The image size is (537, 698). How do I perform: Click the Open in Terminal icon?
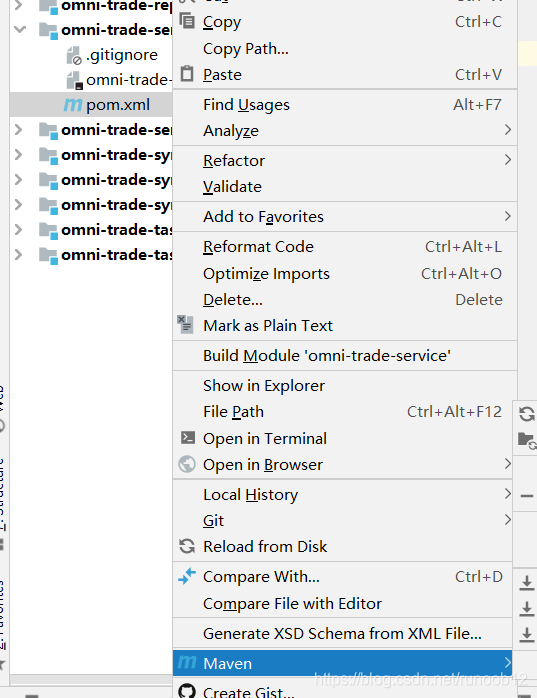pos(187,438)
